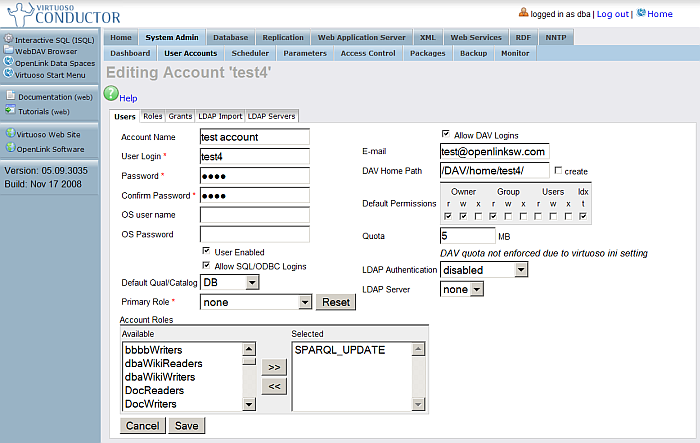
Task: Open the Grants tab
Action: pos(180,116)
